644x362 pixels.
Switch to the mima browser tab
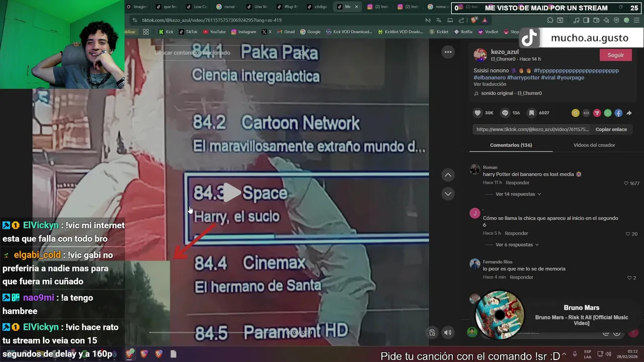438,7
